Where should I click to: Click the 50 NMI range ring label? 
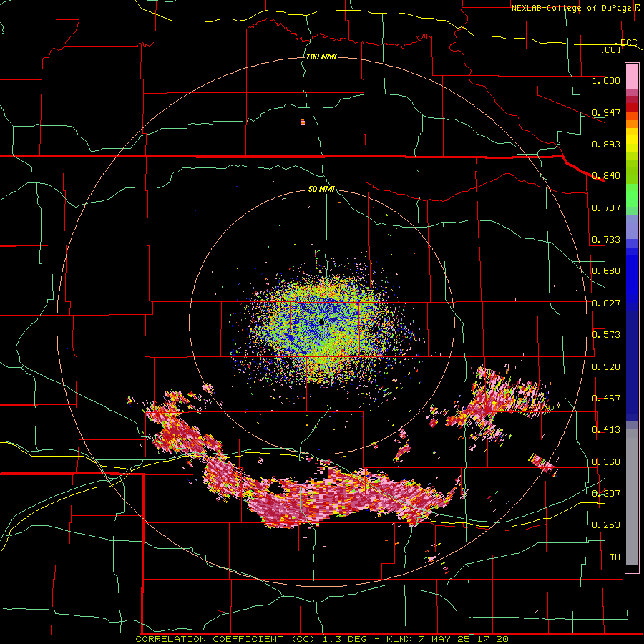click(x=321, y=190)
